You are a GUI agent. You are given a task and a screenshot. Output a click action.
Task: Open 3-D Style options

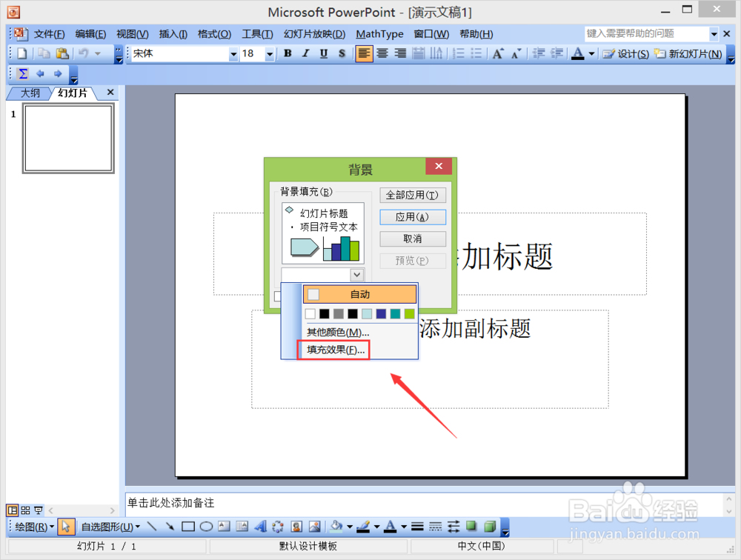pyautogui.click(x=490, y=527)
